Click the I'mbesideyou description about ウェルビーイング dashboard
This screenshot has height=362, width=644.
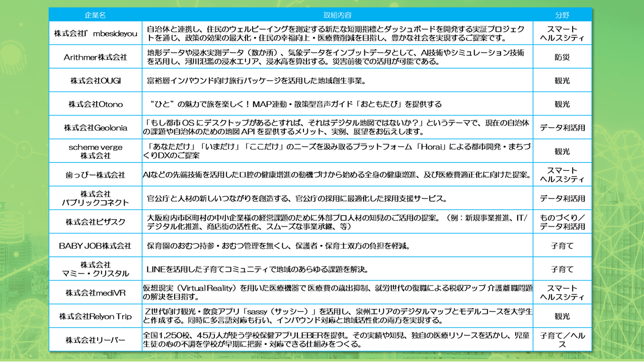pyautogui.click(x=336, y=34)
